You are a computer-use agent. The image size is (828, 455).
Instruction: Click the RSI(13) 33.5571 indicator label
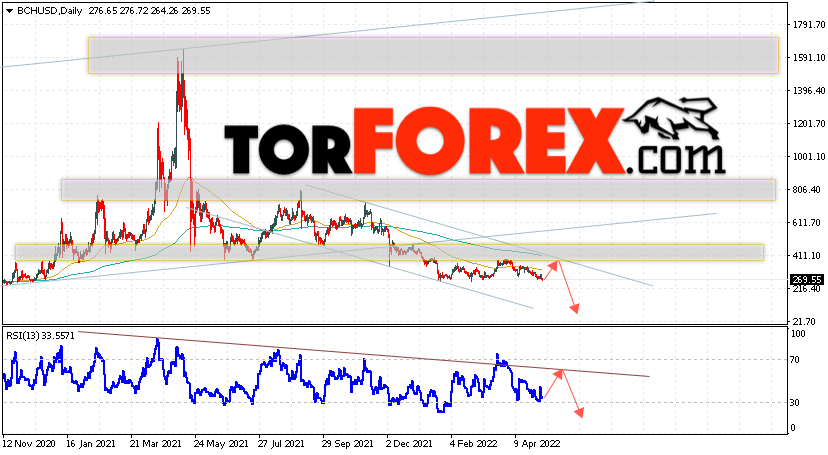point(40,335)
